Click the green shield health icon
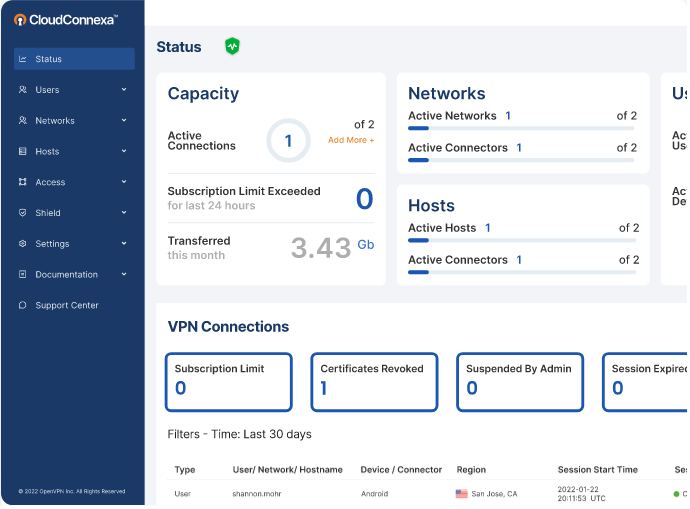Viewport: 690px width, 509px height. click(x=232, y=46)
